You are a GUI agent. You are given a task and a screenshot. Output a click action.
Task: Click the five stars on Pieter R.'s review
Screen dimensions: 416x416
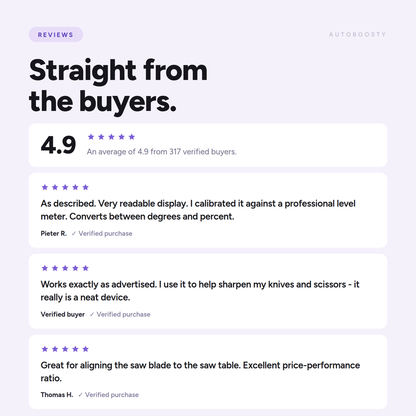click(x=65, y=187)
